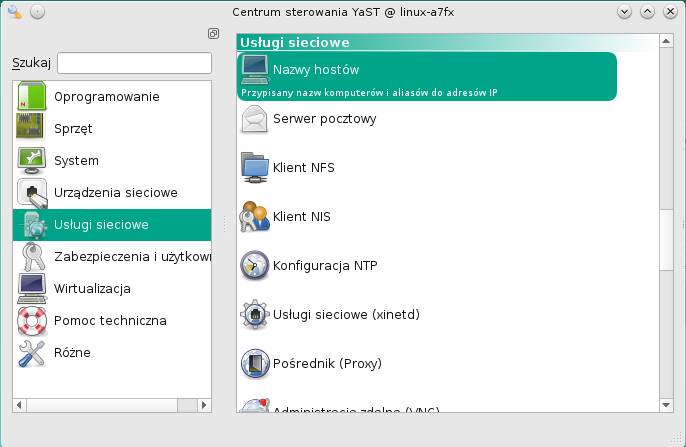Open the Klient NIS users icon

[x=255, y=216]
